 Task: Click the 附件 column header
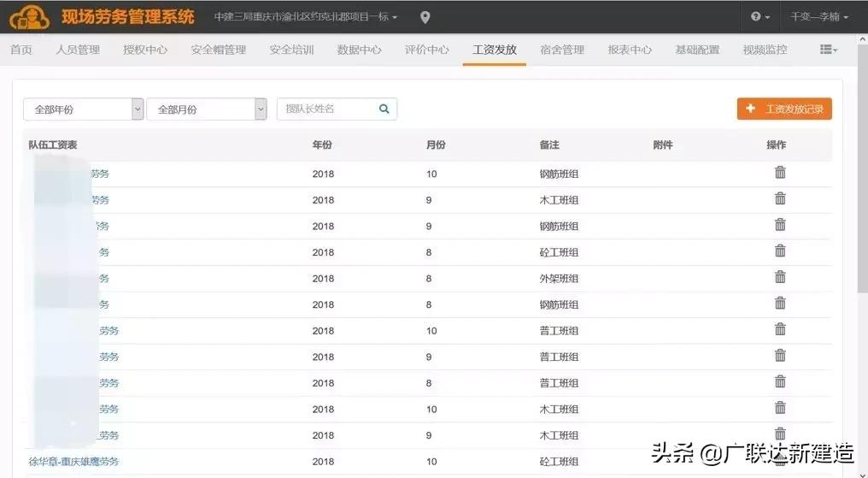pos(663,145)
